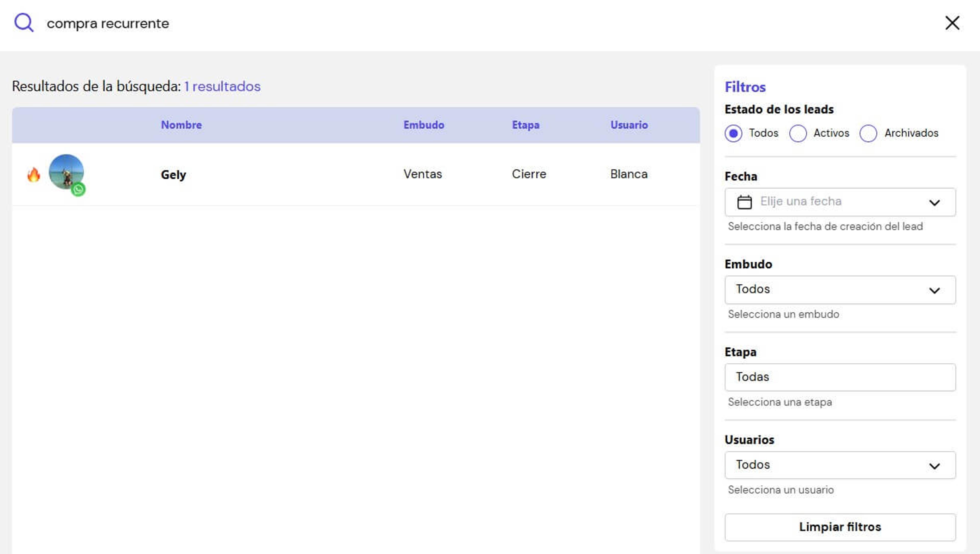
Task: Close the search panel with the X
Action: point(952,23)
